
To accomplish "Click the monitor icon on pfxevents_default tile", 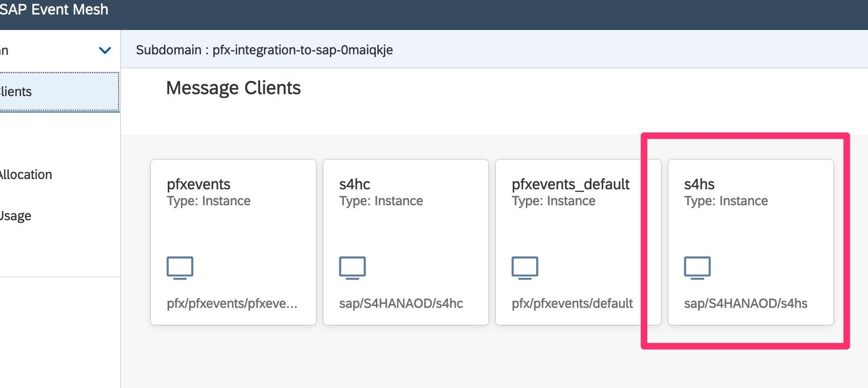I will pyautogui.click(x=525, y=268).
